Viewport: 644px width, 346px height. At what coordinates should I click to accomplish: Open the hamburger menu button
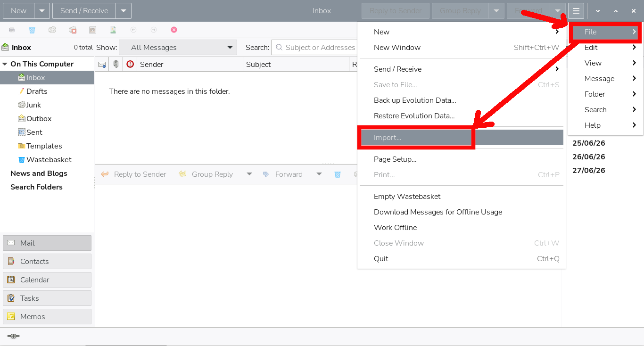pos(576,11)
